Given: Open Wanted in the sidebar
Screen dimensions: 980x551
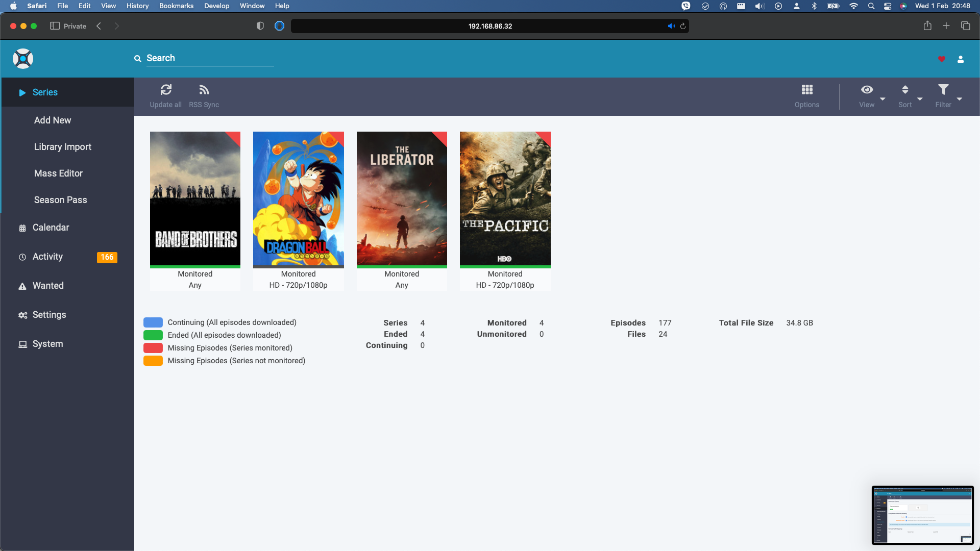Looking at the screenshot, I should tap(68, 286).
